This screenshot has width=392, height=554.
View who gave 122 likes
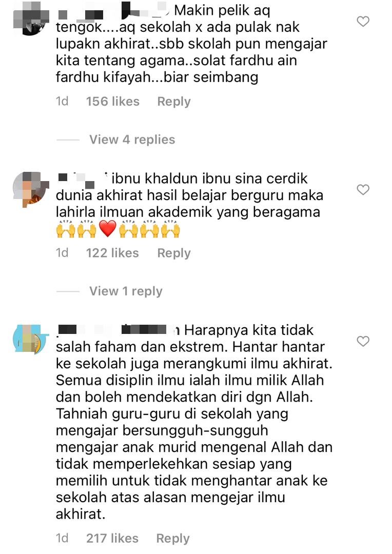[112, 253]
